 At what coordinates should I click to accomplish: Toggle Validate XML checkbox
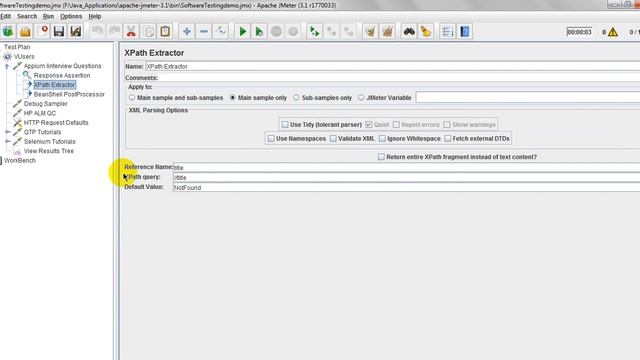tap(333, 139)
